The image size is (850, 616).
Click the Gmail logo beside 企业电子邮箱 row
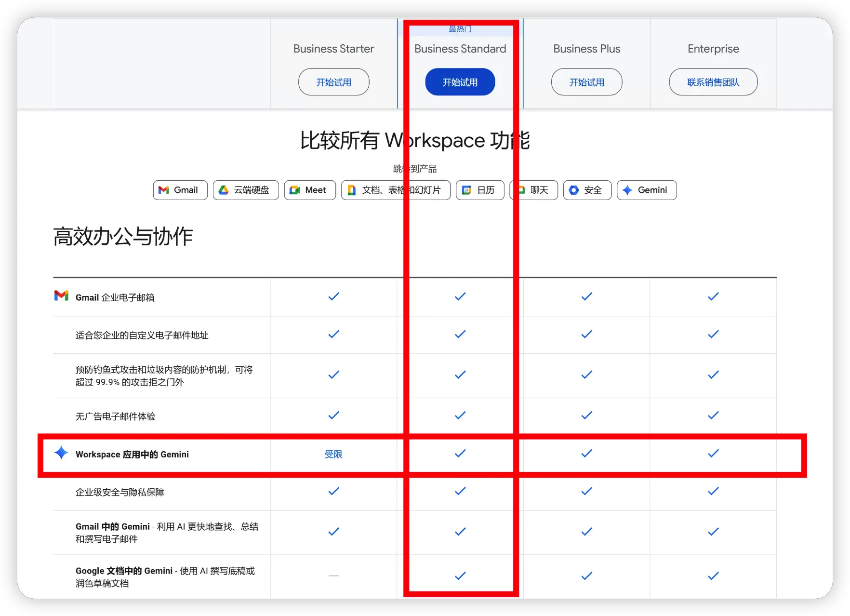[61, 295]
